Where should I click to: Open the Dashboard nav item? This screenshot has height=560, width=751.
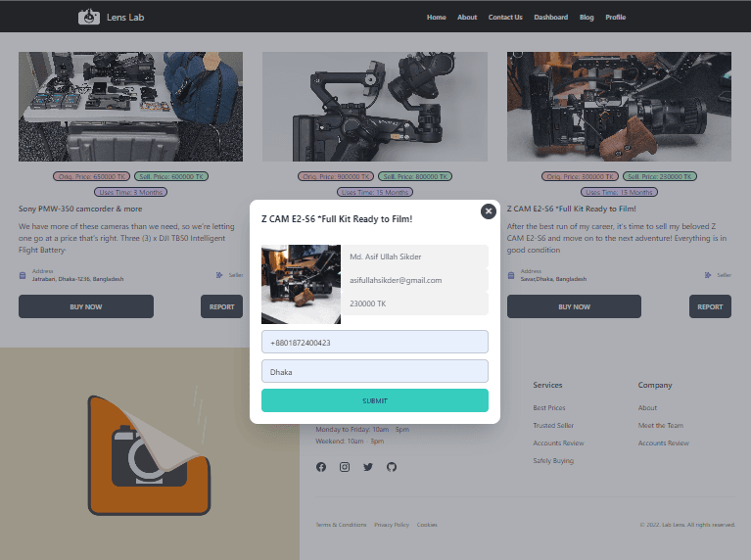(x=551, y=18)
